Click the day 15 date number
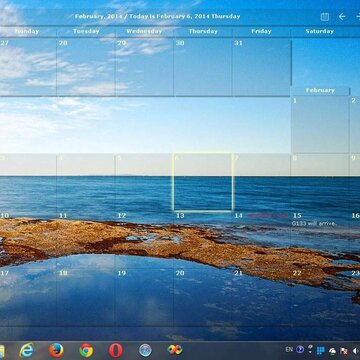The height and width of the screenshot is (360, 360). (x=297, y=216)
